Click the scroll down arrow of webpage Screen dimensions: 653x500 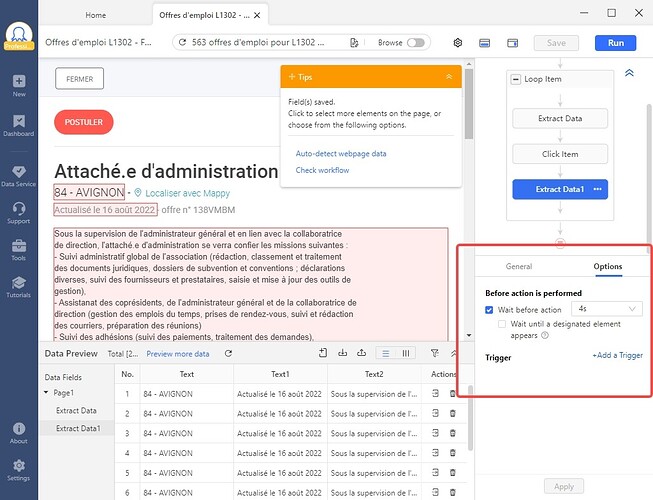point(469,335)
